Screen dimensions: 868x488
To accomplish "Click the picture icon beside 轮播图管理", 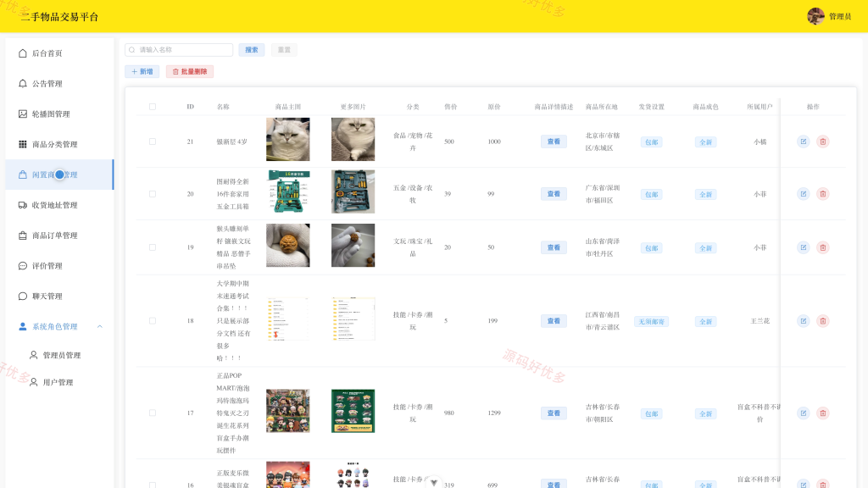I will [x=23, y=114].
